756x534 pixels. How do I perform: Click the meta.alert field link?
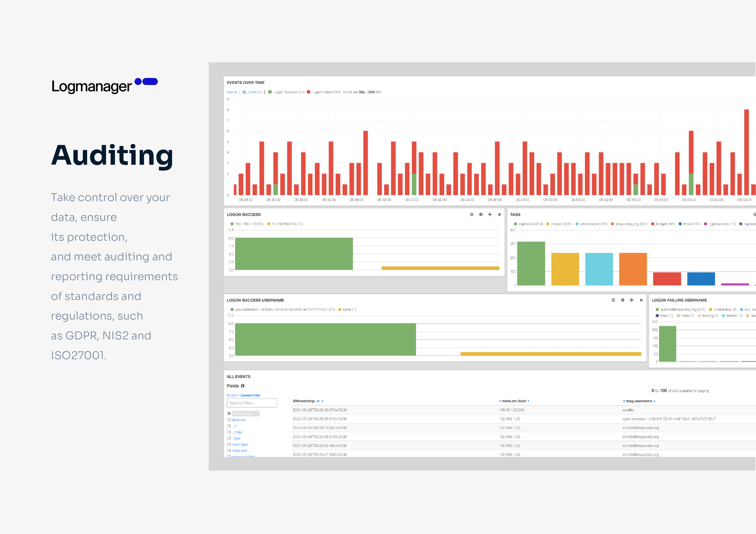(239, 451)
